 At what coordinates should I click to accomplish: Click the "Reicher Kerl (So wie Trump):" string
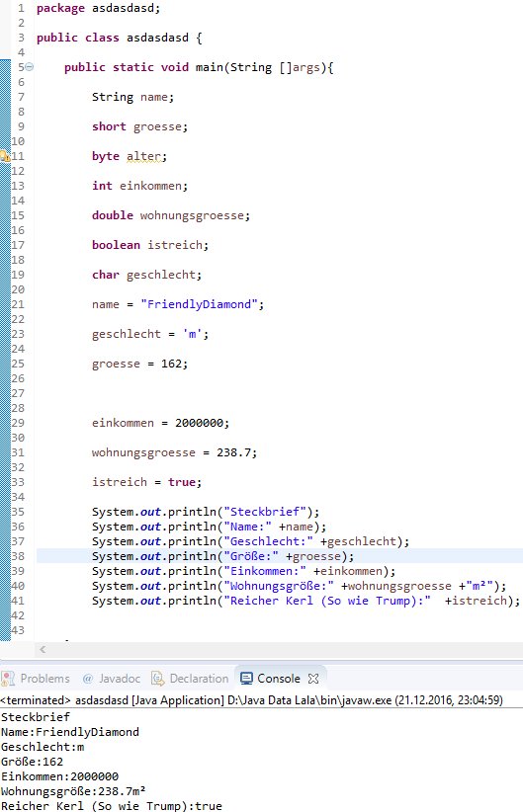click(x=327, y=601)
